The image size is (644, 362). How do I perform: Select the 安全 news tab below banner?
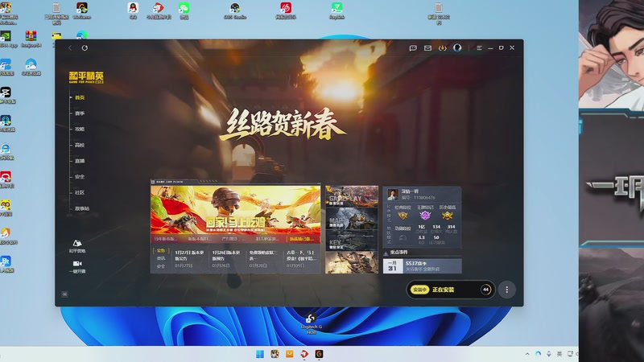click(160, 266)
